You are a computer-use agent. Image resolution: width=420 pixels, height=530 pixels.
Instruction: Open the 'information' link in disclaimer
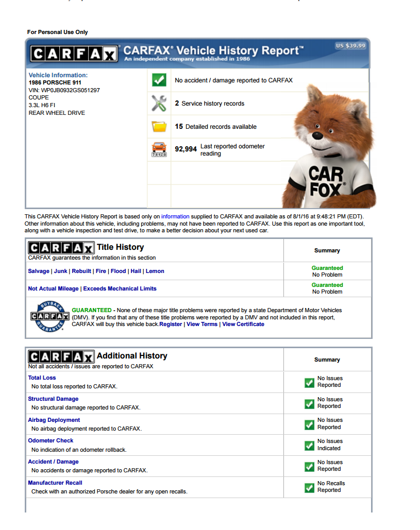(175, 216)
